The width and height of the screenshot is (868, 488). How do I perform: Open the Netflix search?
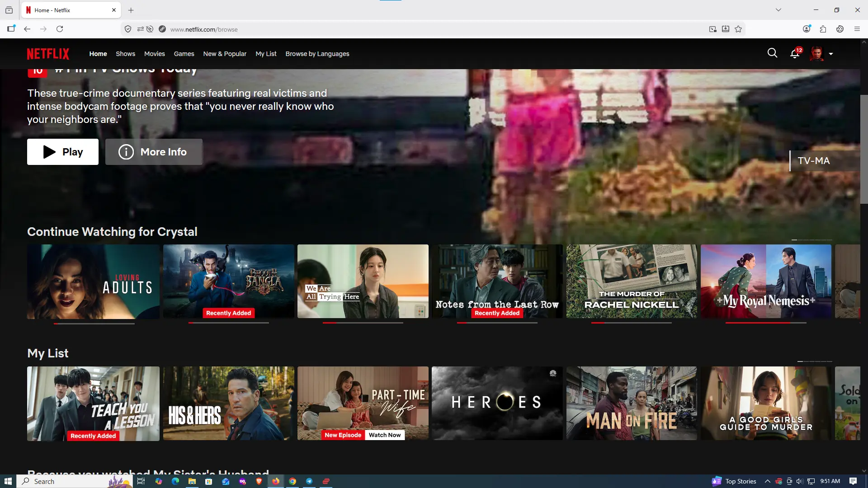click(772, 53)
